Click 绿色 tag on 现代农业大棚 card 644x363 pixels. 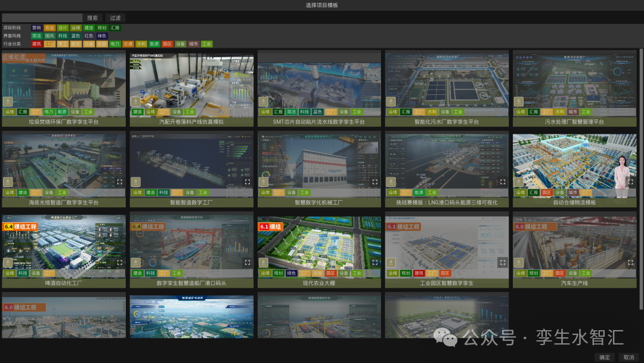coord(291,273)
